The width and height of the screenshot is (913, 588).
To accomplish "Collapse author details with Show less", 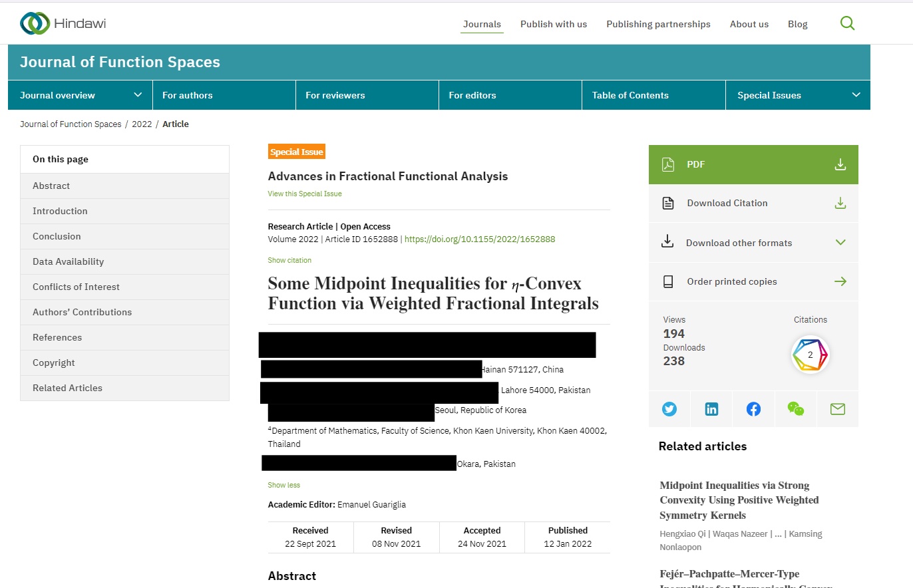I will click(284, 485).
